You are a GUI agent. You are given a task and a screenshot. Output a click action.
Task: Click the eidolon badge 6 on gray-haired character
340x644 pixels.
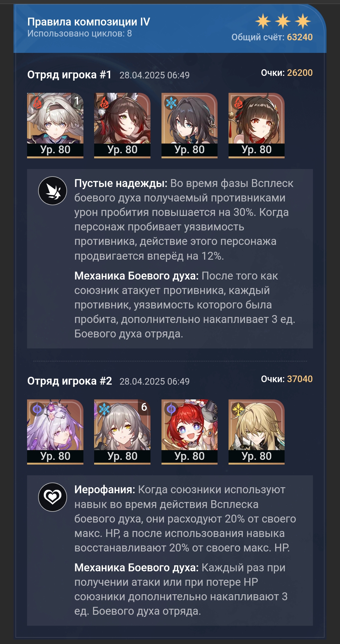coord(144,407)
